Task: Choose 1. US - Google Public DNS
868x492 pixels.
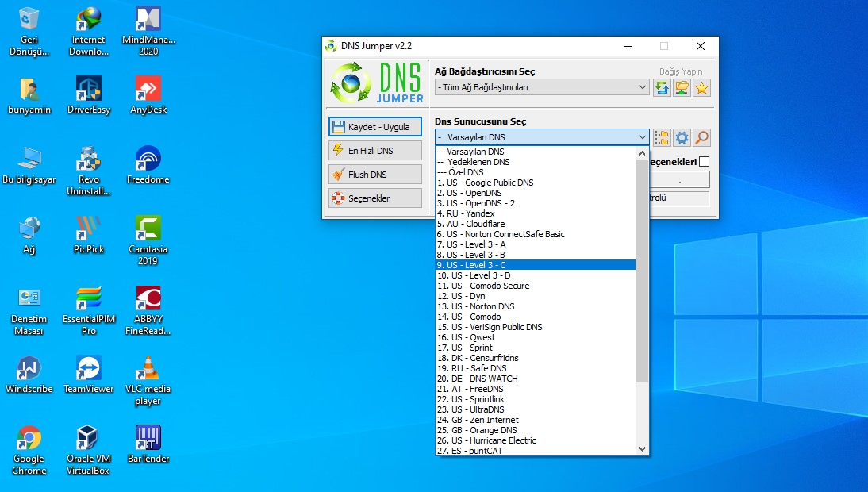Action: point(536,183)
